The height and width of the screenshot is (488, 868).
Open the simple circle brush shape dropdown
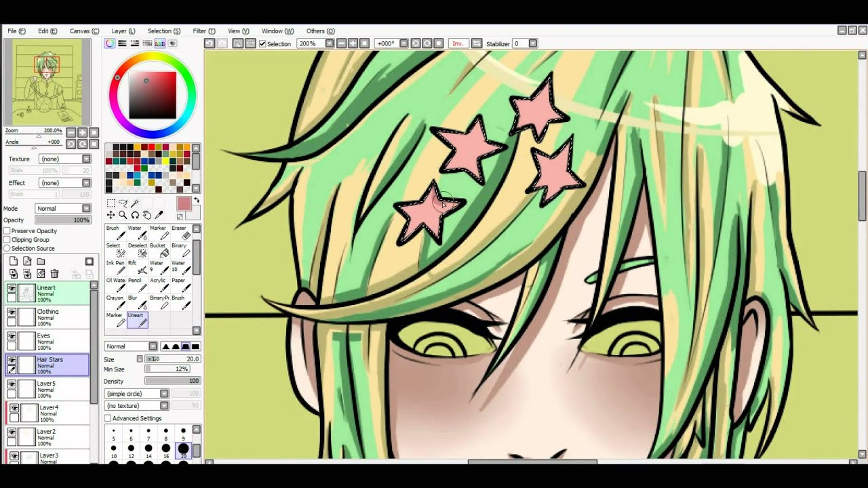pyautogui.click(x=137, y=394)
